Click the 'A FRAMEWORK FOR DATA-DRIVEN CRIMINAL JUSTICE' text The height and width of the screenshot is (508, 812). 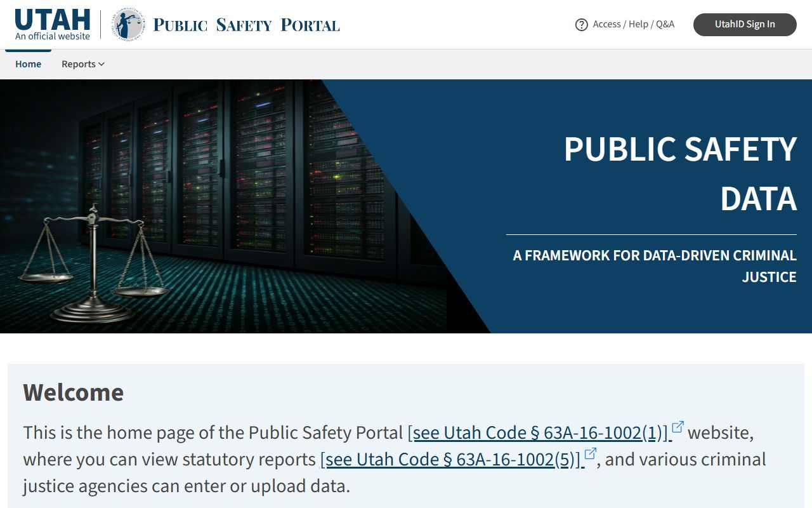pyautogui.click(x=655, y=266)
